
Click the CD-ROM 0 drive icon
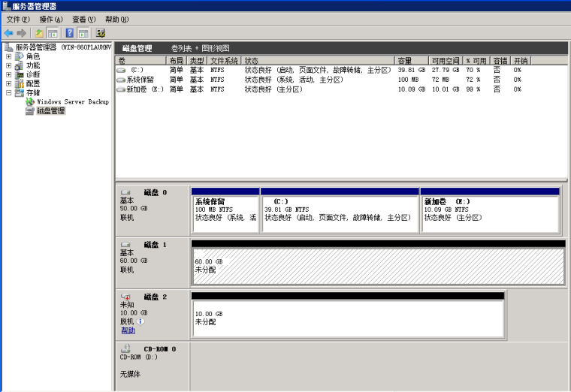[x=125, y=348]
